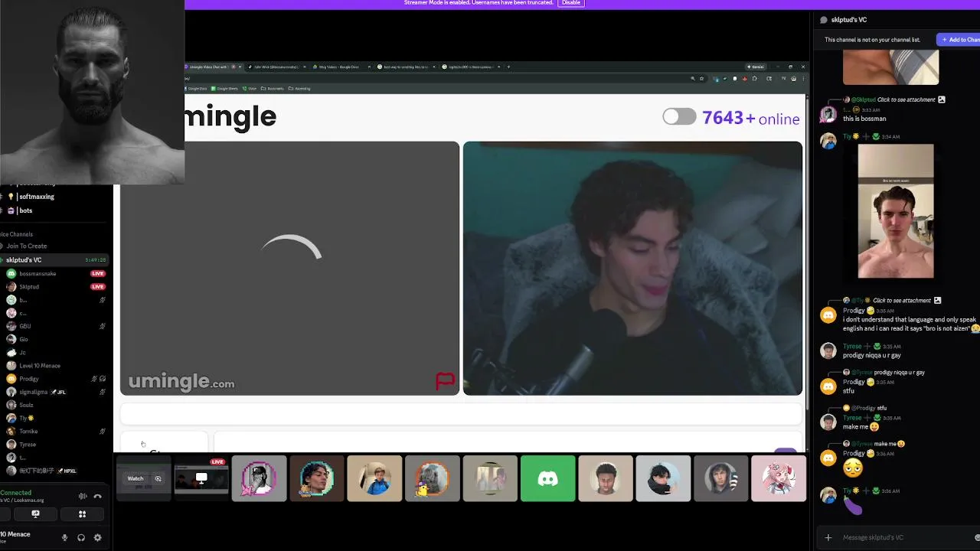Toggle the umingle switch beside online count
This screenshot has width=980, height=551.
(x=679, y=117)
